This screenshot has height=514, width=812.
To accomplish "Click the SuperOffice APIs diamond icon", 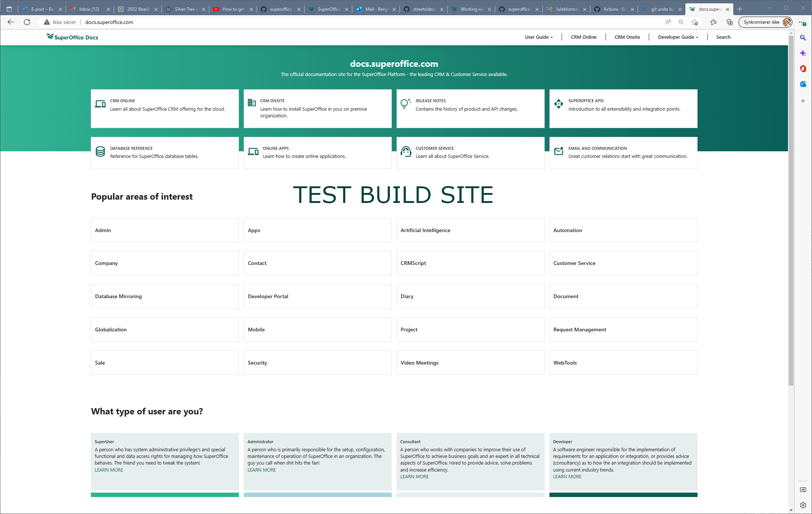I will 559,104.
